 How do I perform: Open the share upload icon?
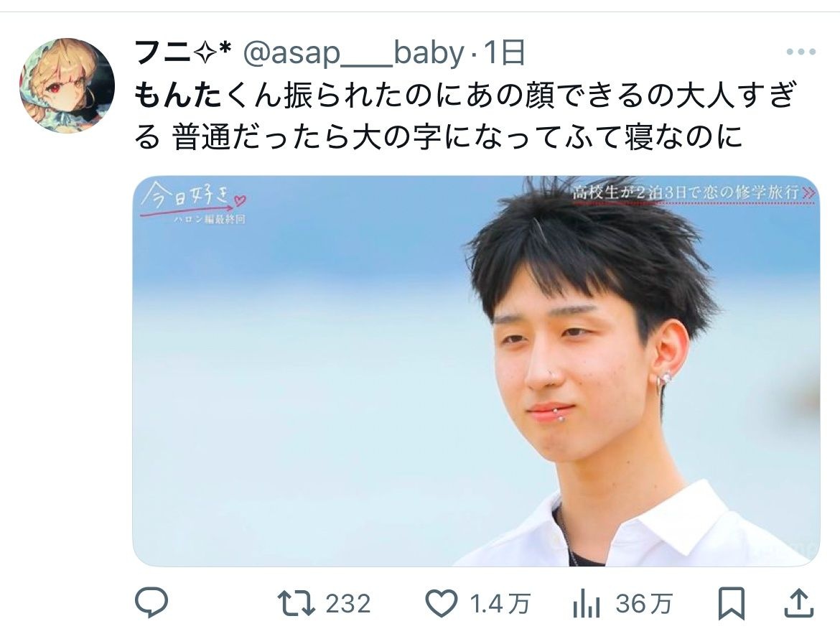coord(799,603)
